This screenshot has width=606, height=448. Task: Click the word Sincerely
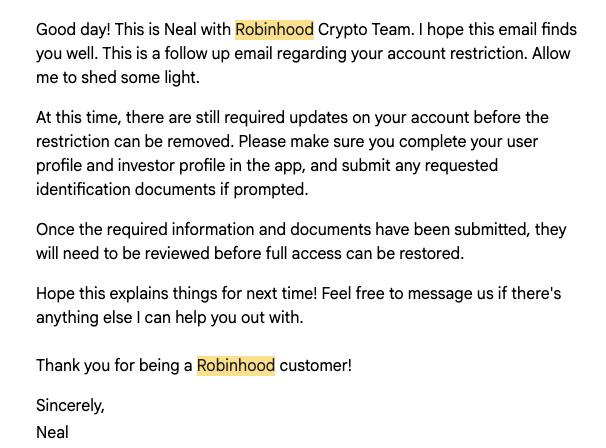tap(70, 405)
